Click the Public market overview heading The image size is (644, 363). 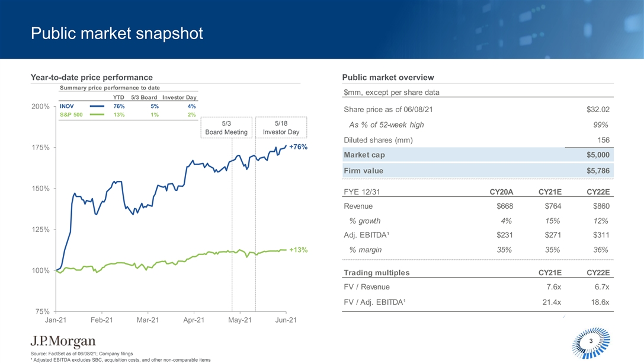pos(388,78)
